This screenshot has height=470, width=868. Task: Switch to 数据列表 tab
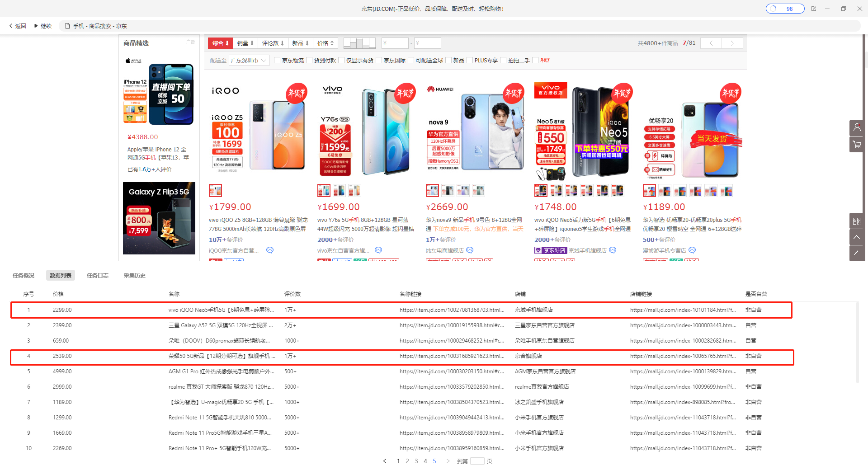coord(61,275)
